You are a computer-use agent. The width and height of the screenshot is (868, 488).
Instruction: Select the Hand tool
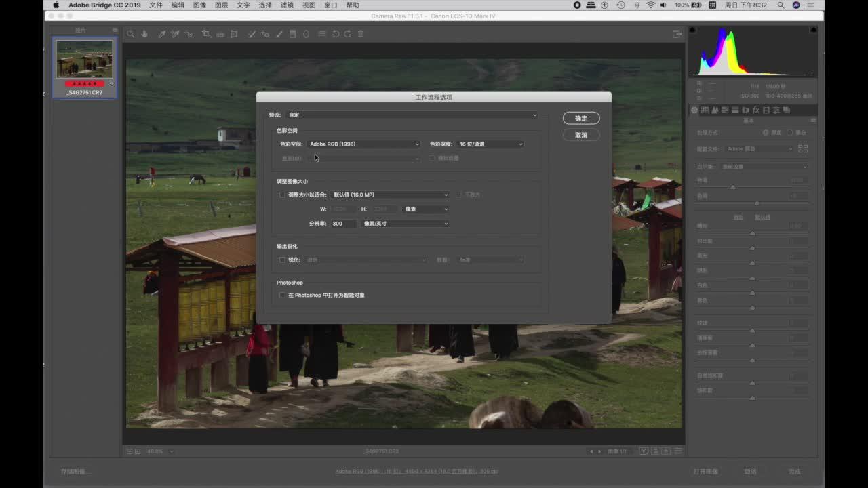(144, 34)
